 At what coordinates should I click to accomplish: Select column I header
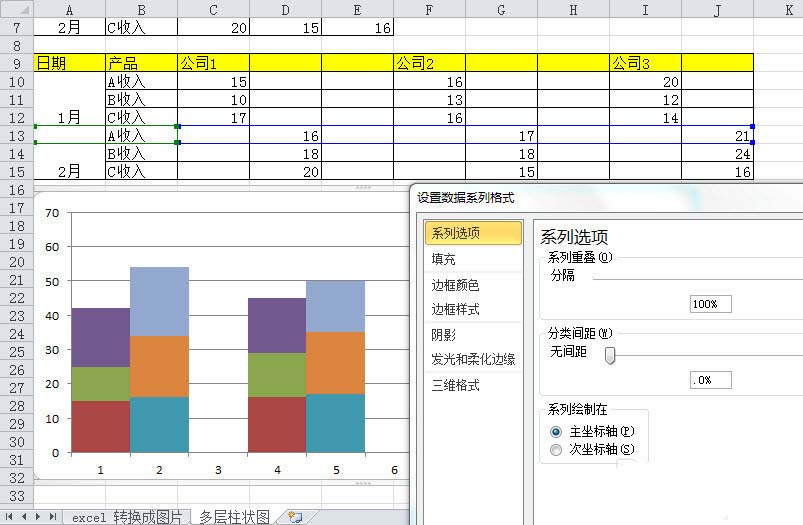[x=645, y=9]
